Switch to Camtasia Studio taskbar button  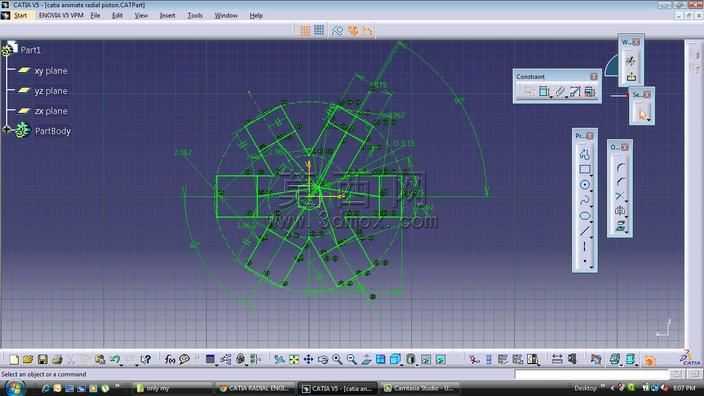pyautogui.click(x=419, y=388)
